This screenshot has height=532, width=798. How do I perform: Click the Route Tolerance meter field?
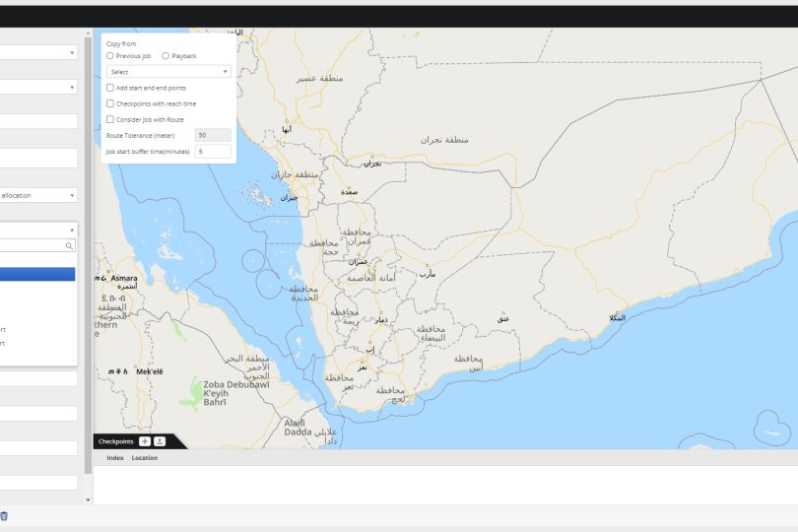point(213,135)
